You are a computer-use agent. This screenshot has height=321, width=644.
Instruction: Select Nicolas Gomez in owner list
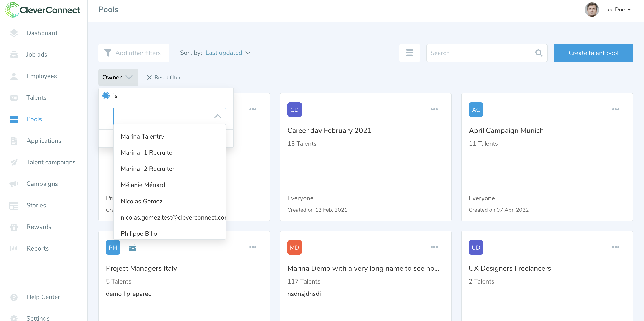142,201
